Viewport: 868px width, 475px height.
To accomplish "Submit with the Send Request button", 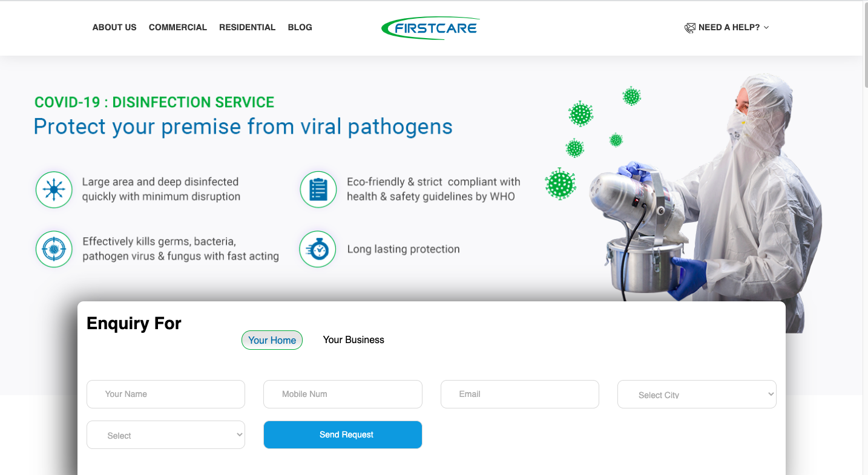I will [x=343, y=434].
